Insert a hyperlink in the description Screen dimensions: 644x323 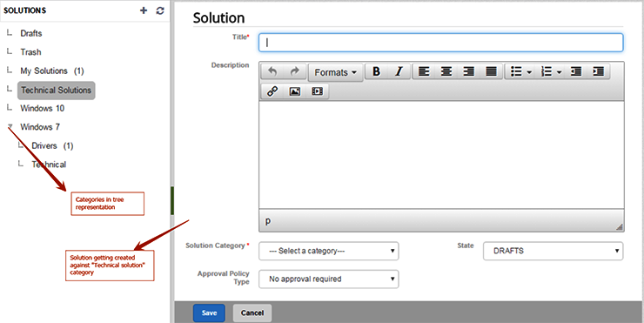[x=272, y=91]
